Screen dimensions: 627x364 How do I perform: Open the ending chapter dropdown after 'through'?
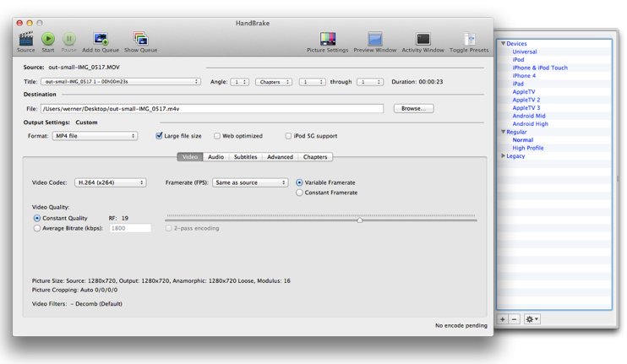370,82
